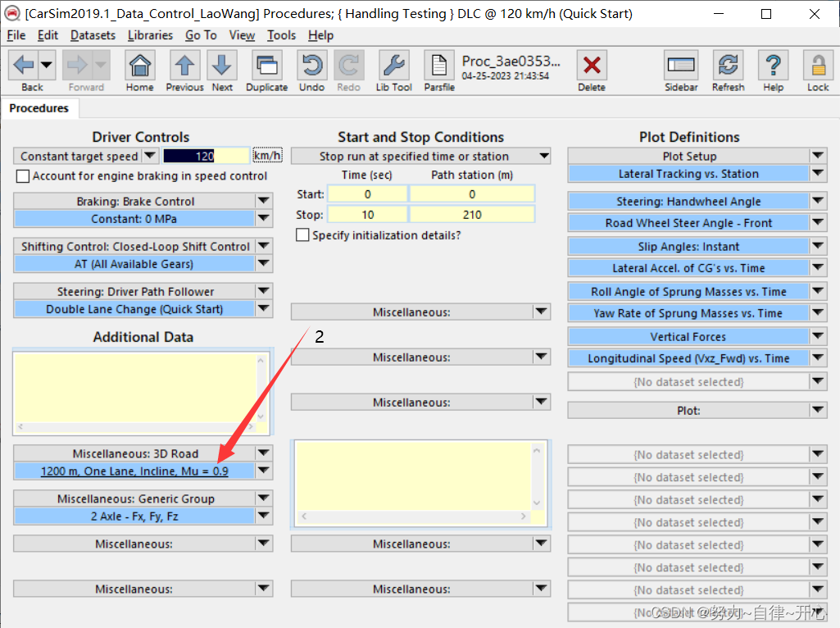Click the km/h units button
Image resolution: width=840 pixels, height=628 pixels.
click(267, 156)
